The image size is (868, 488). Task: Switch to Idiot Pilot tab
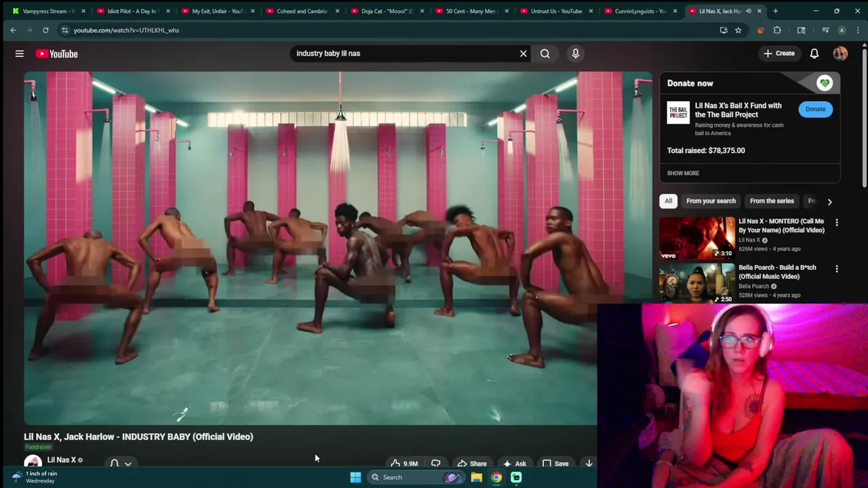tap(132, 11)
